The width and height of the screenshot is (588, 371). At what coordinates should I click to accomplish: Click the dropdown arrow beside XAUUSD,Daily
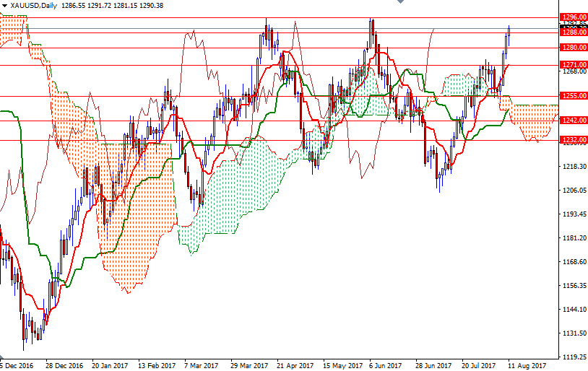pos(5,5)
